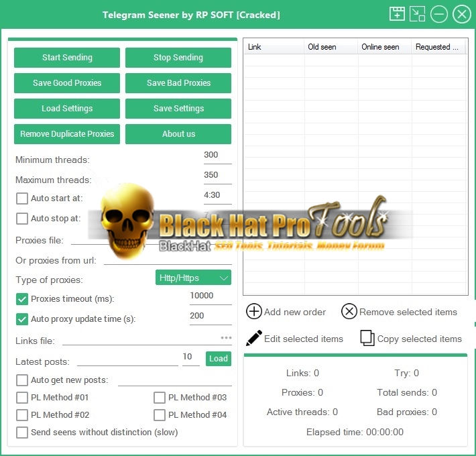Click Edit selected items label
The height and width of the screenshot is (456, 476).
304,339
